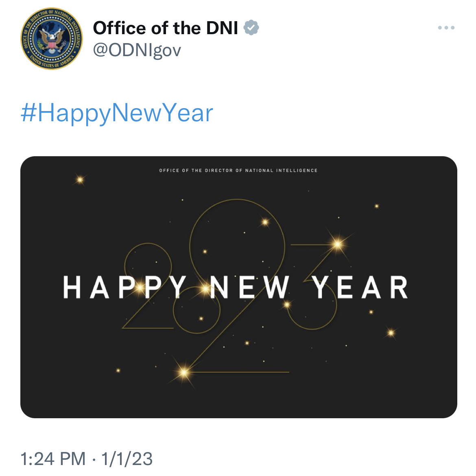The width and height of the screenshot is (476, 476).
Task: Click the eagle in the ODNI seal
Action: tap(52, 40)
